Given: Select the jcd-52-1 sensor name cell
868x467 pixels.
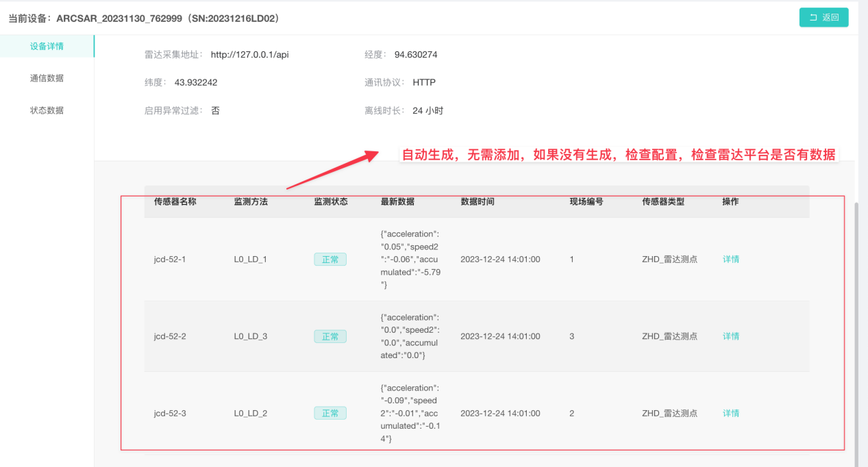Looking at the screenshot, I should coord(170,260).
